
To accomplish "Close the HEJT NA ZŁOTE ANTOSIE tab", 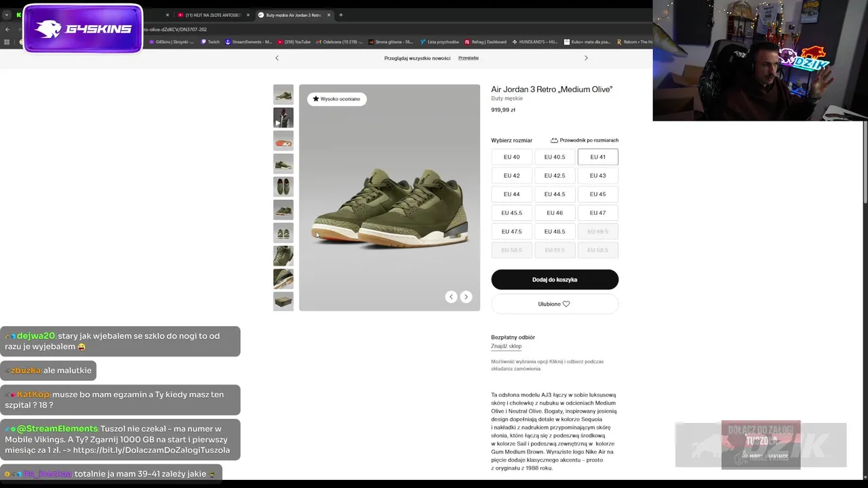I will click(248, 15).
